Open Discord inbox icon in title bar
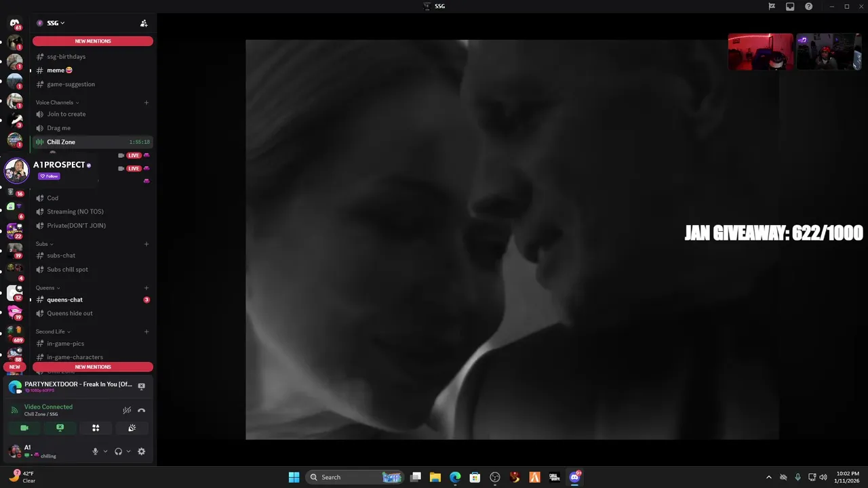Screen dimensions: 868x488 [x=790, y=6]
